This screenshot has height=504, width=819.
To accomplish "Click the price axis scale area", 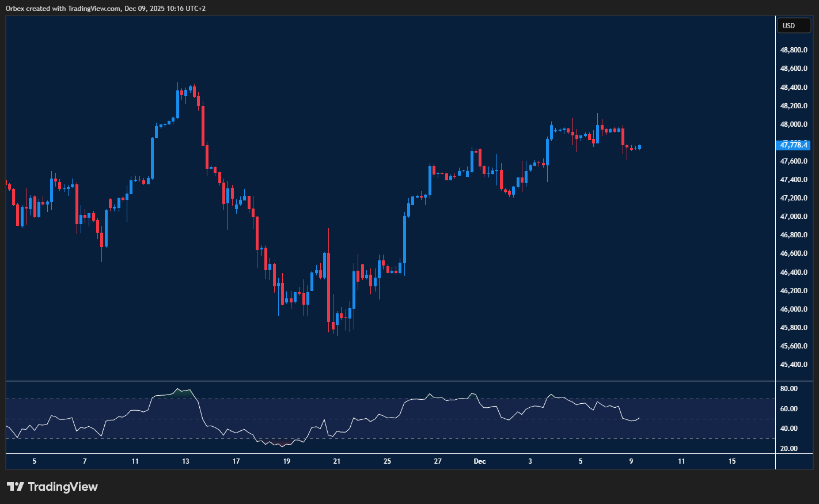I will (794, 230).
